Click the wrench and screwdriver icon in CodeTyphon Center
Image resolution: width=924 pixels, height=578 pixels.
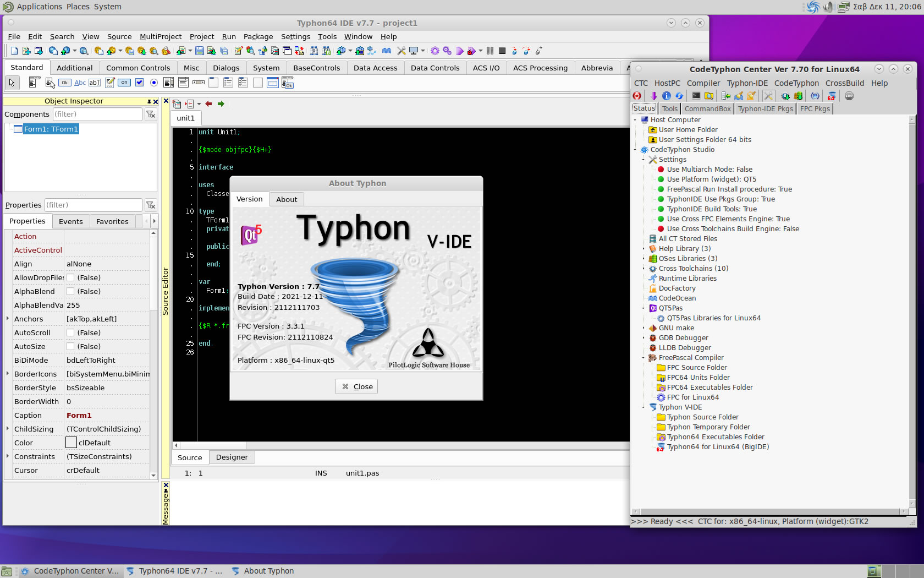click(768, 96)
